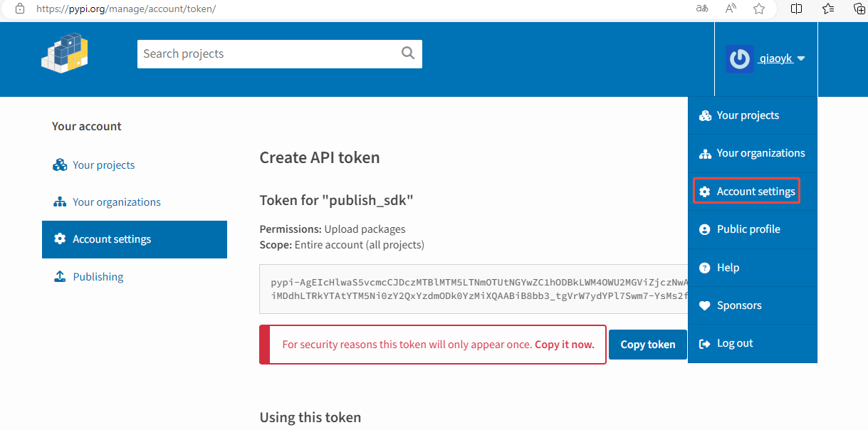
Task: Open Account settings from dropdown menu
Action: click(x=755, y=192)
